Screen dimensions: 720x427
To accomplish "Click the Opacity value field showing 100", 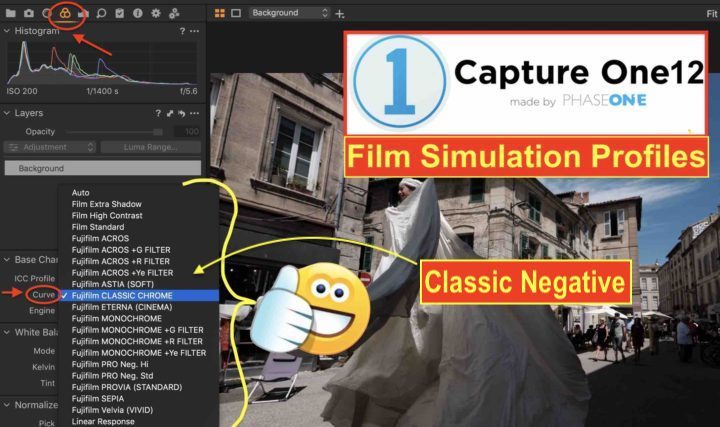I will [187, 132].
